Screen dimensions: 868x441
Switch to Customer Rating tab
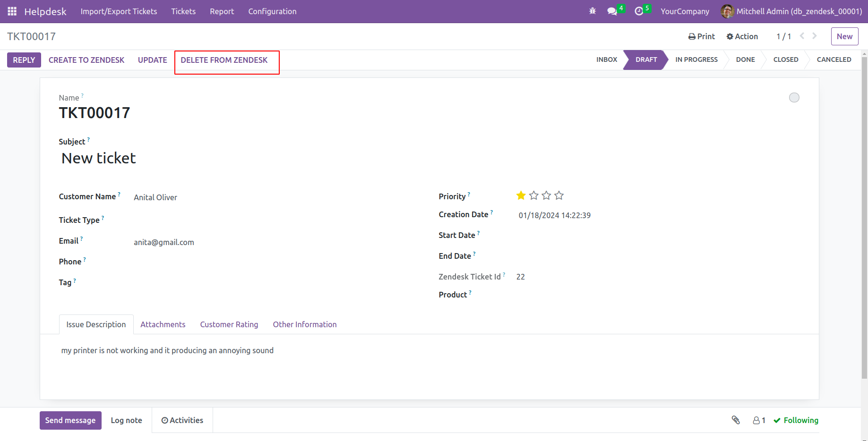click(229, 324)
